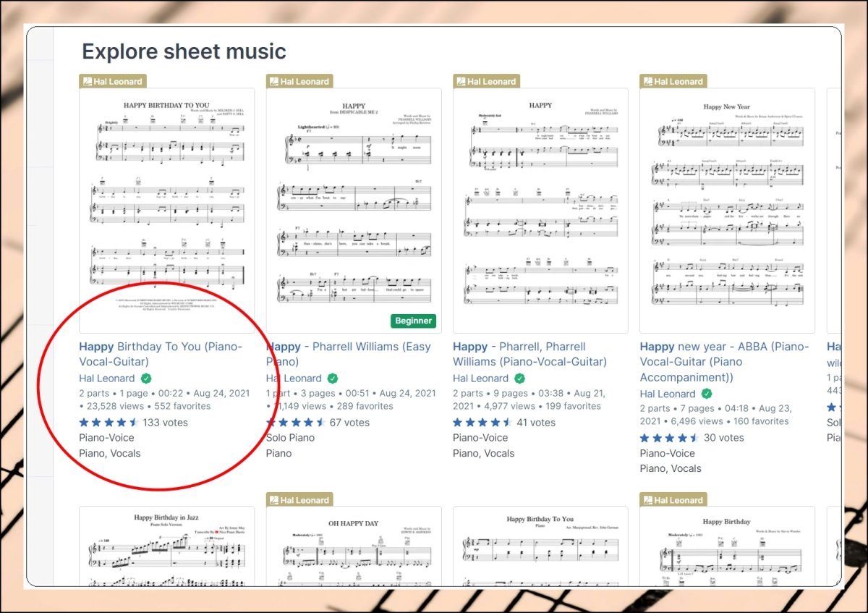Screen dimensions: 868x613
Task: Click verified checkmark under Happy Easy Piano title
Action: 333,379
